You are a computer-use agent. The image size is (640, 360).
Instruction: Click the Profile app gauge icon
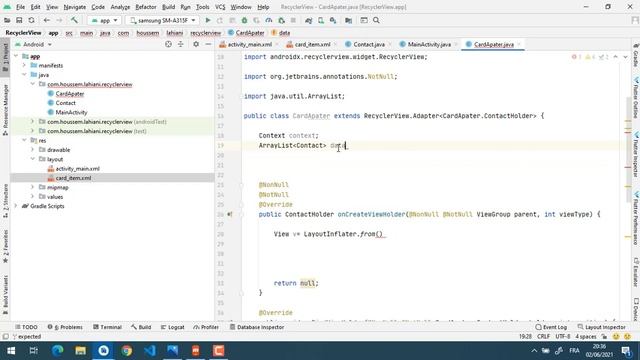269,20
